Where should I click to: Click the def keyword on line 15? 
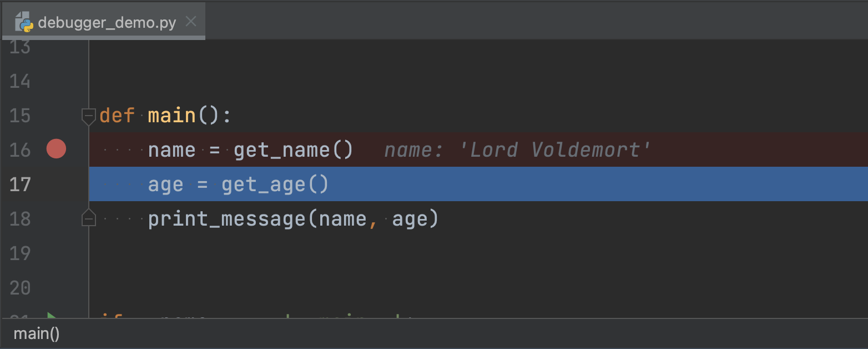(115, 116)
